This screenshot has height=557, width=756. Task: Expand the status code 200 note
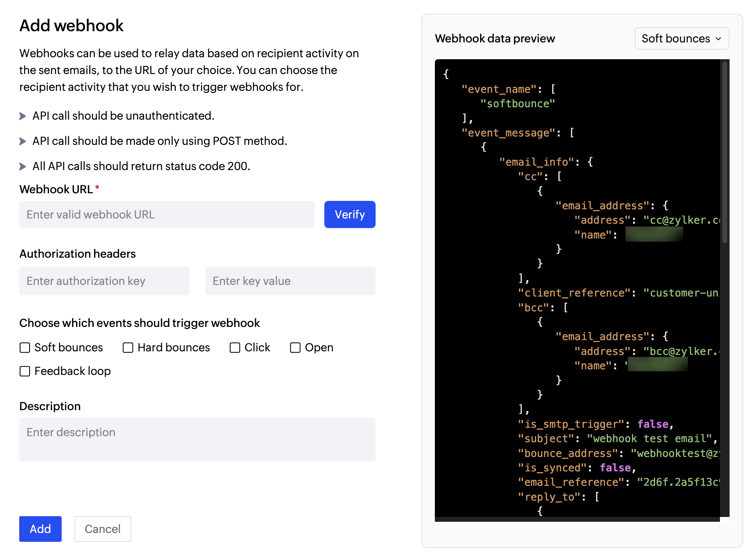[23, 166]
